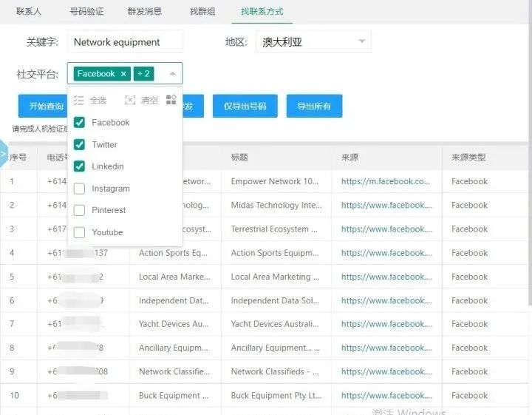This screenshot has height=415, width=532.
Task: Select the Buck Equipment Pty Lt... title cell
Action: (276, 396)
